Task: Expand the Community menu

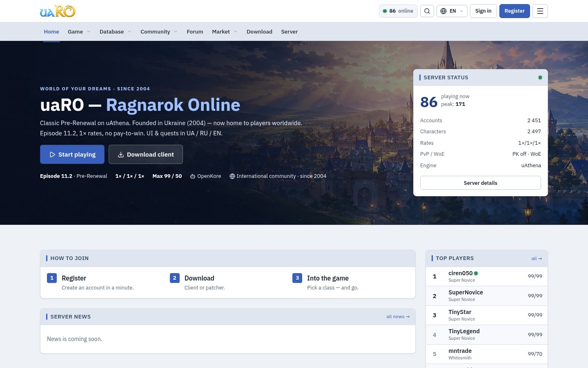Action: (159, 31)
